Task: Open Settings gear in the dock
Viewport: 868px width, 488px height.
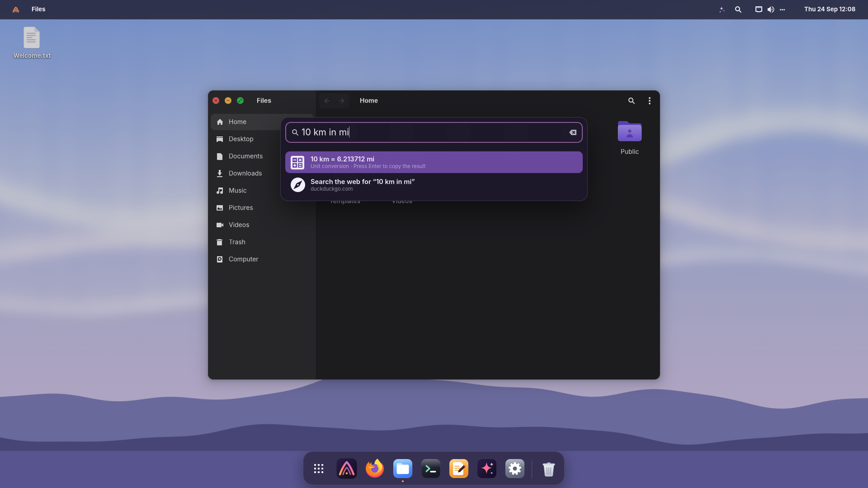Action: click(x=515, y=469)
